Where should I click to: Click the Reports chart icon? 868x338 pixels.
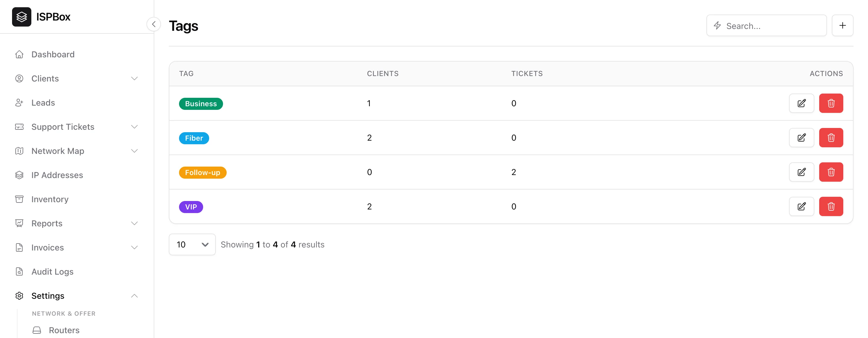point(19,223)
